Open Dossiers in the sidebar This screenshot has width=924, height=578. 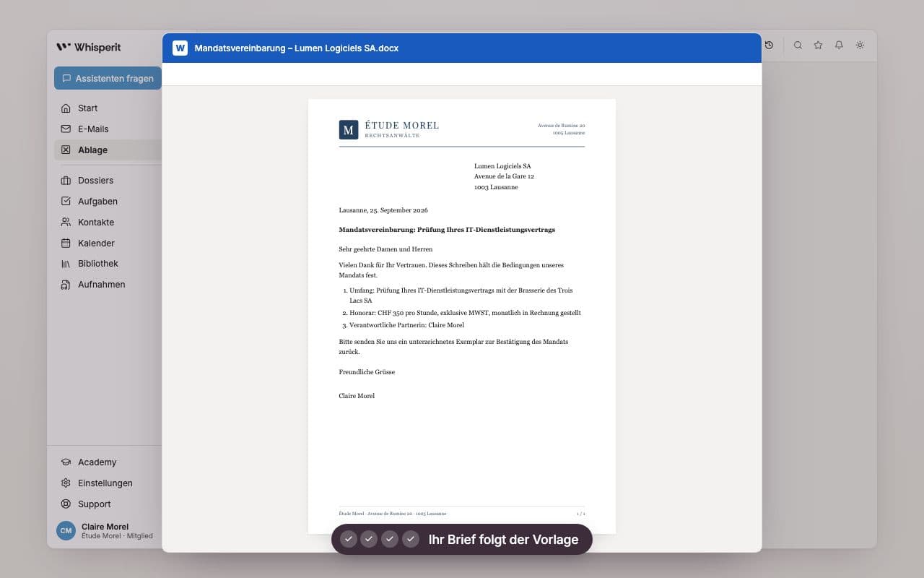coord(95,181)
